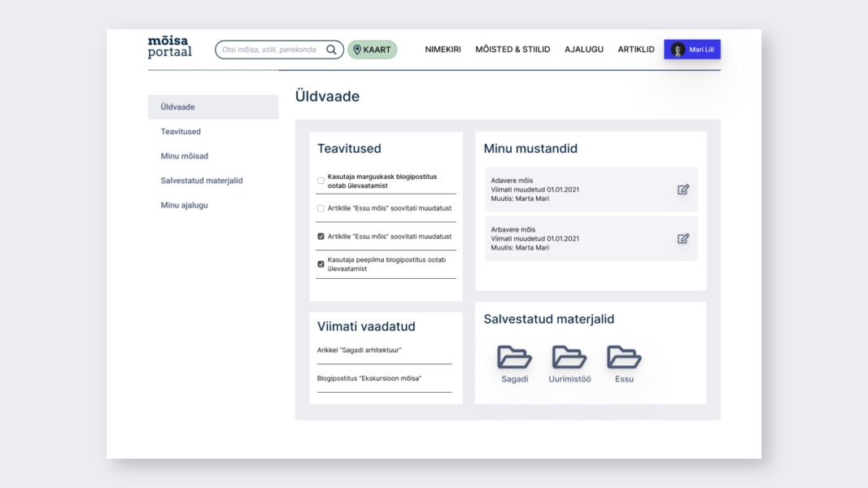This screenshot has width=868, height=488.
Task: Click Mari Lill's avatar picture
Action: (x=678, y=50)
